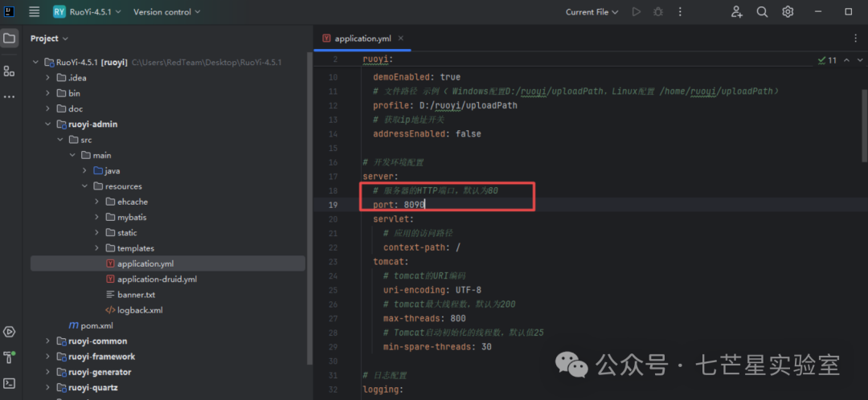
Task: Expand the doc folder
Action: point(48,108)
